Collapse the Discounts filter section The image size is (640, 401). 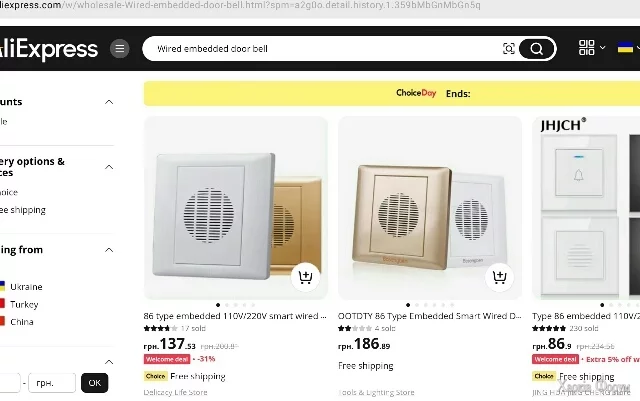110,102
